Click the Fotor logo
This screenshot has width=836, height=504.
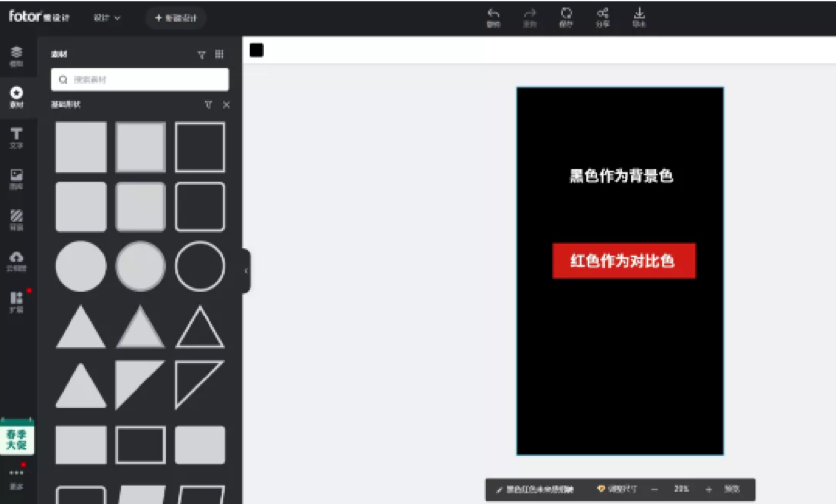(39, 17)
